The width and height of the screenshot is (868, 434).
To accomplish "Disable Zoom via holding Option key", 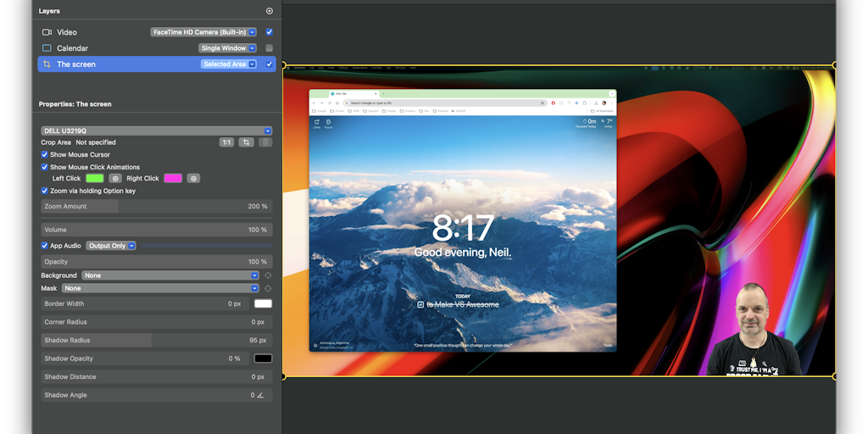I will pyautogui.click(x=45, y=191).
